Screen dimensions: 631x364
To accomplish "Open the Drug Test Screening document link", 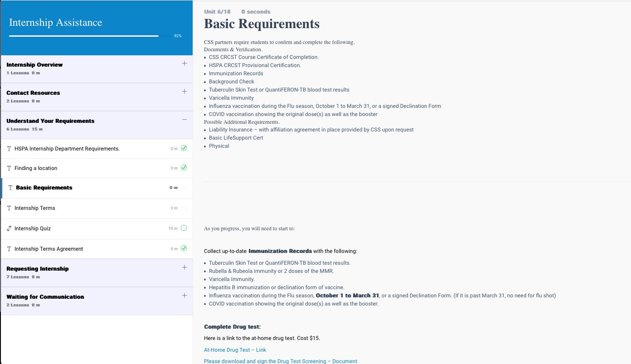I will (281, 361).
